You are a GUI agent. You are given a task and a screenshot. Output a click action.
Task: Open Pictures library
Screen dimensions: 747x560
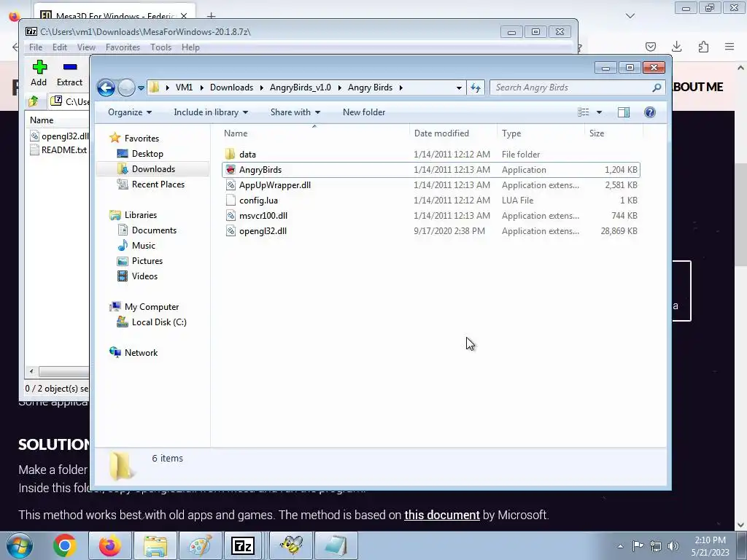(x=147, y=261)
